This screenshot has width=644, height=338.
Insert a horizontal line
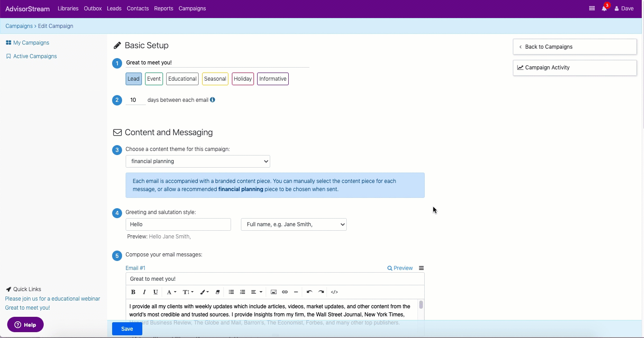(296, 292)
